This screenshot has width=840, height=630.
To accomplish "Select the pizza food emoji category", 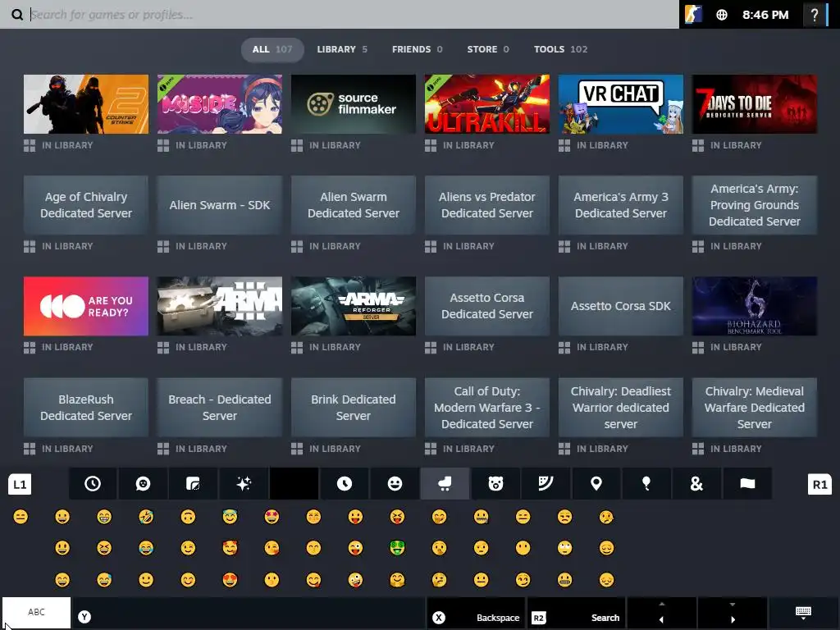I will pyautogui.click(x=546, y=484).
